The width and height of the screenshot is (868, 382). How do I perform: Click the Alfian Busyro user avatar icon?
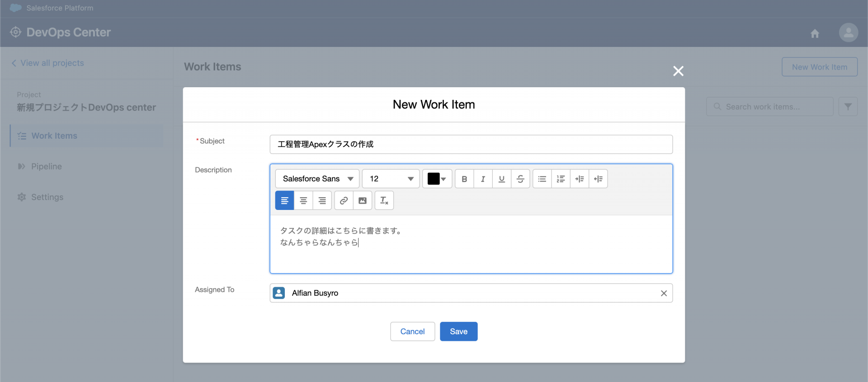[279, 293]
